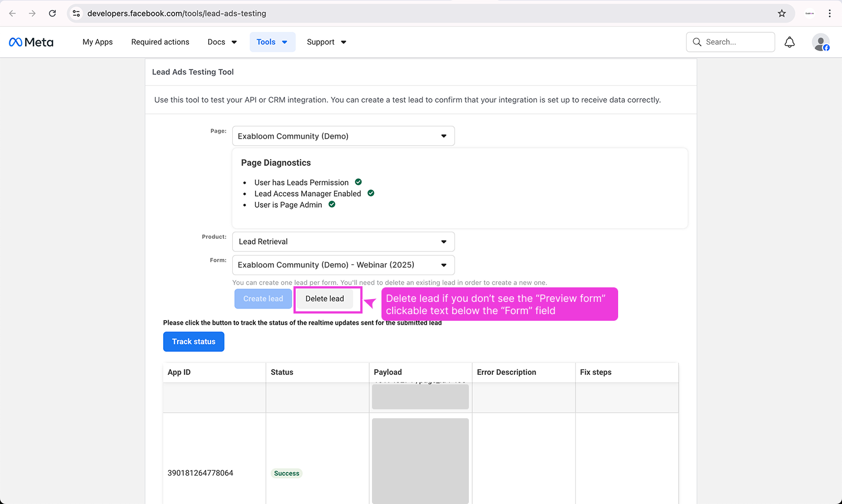Click the Meta logo

tap(31, 42)
